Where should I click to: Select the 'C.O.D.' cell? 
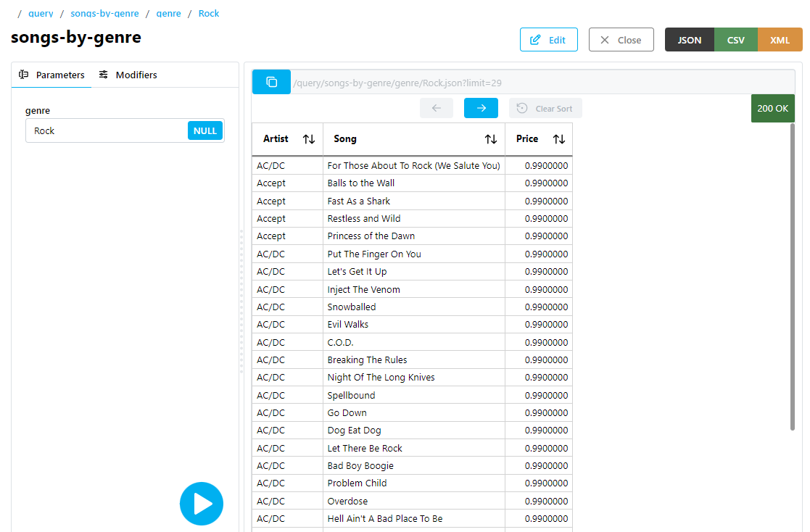tap(414, 342)
